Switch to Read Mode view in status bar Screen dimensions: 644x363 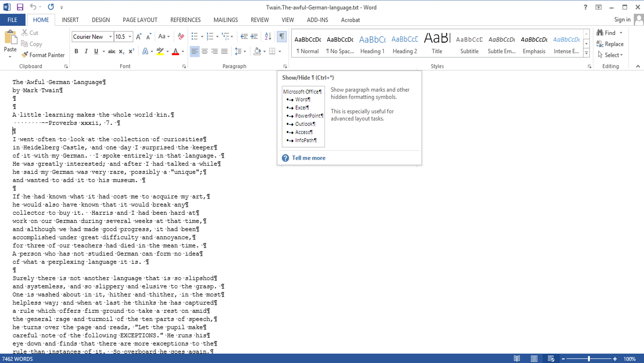[517, 359]
